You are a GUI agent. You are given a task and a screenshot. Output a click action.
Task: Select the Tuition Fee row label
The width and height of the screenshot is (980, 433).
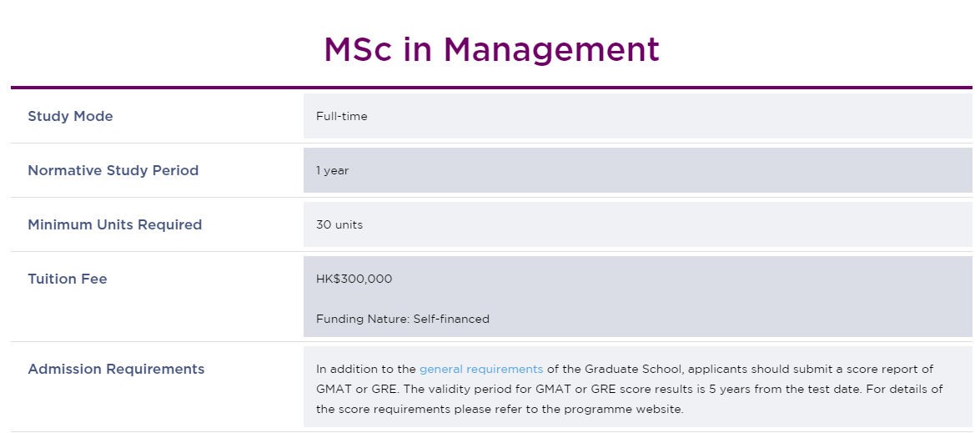tap(68, 279)
